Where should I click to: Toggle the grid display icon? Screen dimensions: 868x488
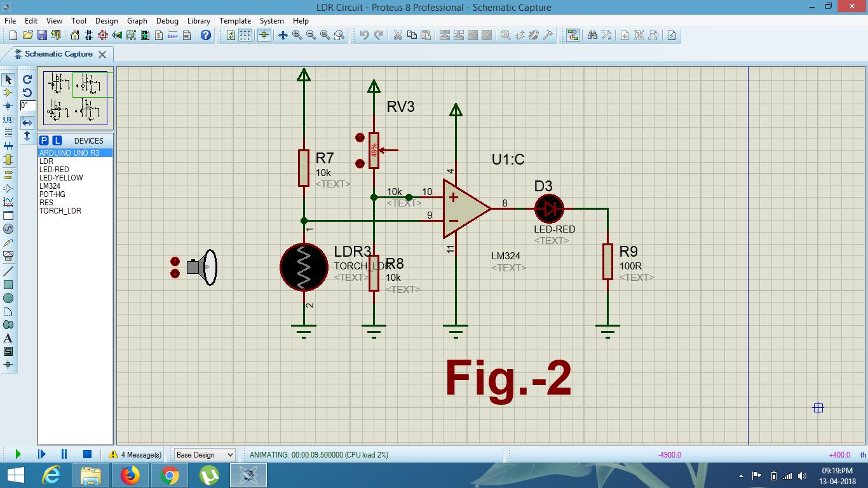[245, 36]
